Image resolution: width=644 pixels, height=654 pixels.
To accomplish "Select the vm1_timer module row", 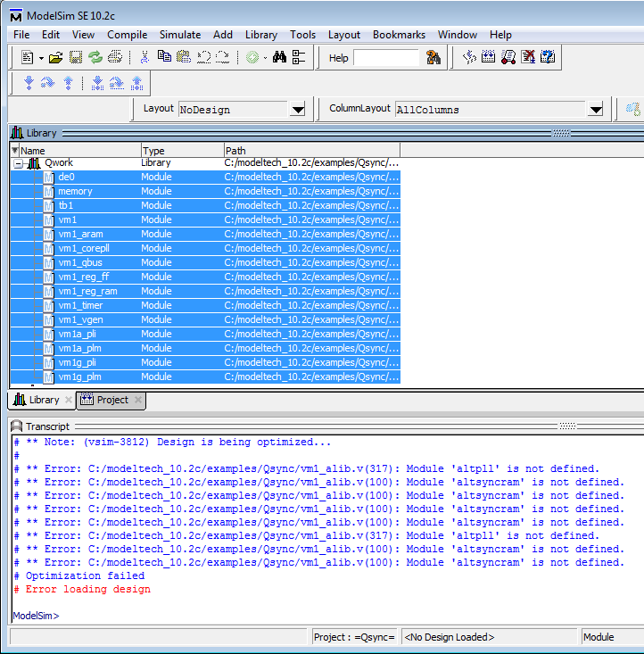I will pyautogui.click(x=78, y=305).
